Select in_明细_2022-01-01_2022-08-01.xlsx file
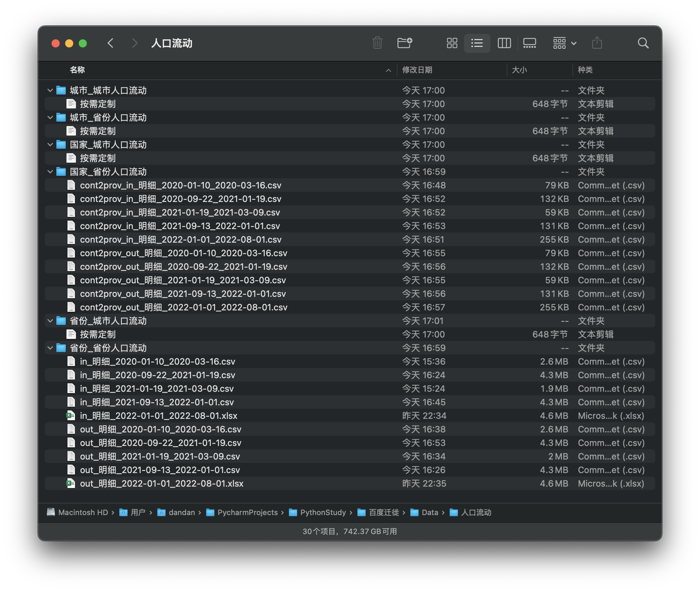 [x=158, y=416]
